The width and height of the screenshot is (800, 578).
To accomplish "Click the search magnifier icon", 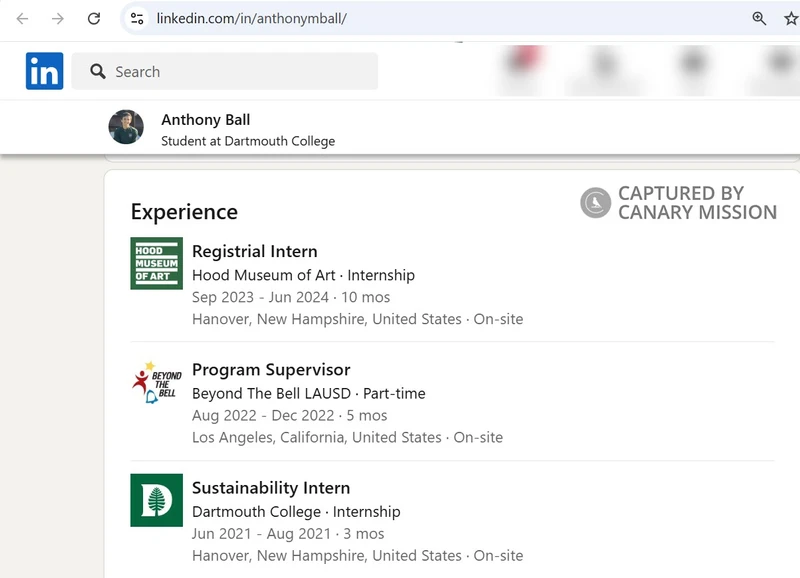I will [97, 71].
